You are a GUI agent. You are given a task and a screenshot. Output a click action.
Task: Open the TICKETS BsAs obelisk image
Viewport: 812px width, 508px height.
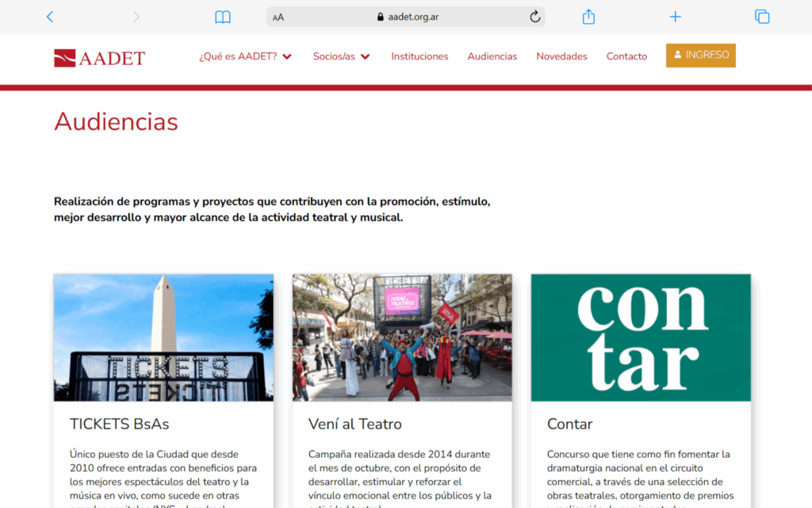click(x=163, y=337)
